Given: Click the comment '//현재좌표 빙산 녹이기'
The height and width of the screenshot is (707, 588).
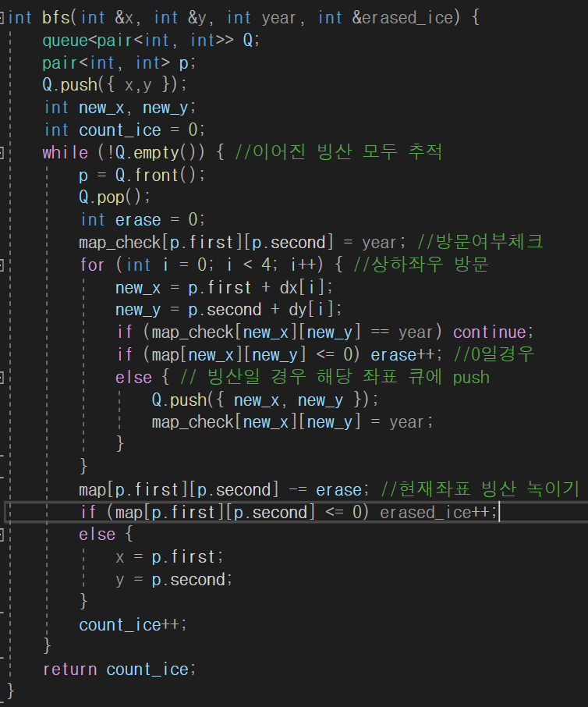Looking at the screenshot, I should click(480, 489).
